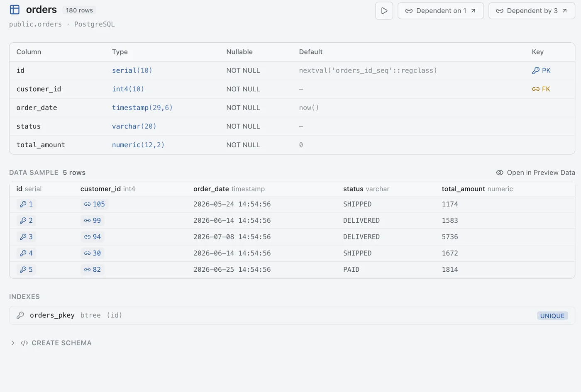Image resolution: width=581 pixels, height=392 pixels.
Task: Click the order_date timestamp sample header
Action: (229, 189)
